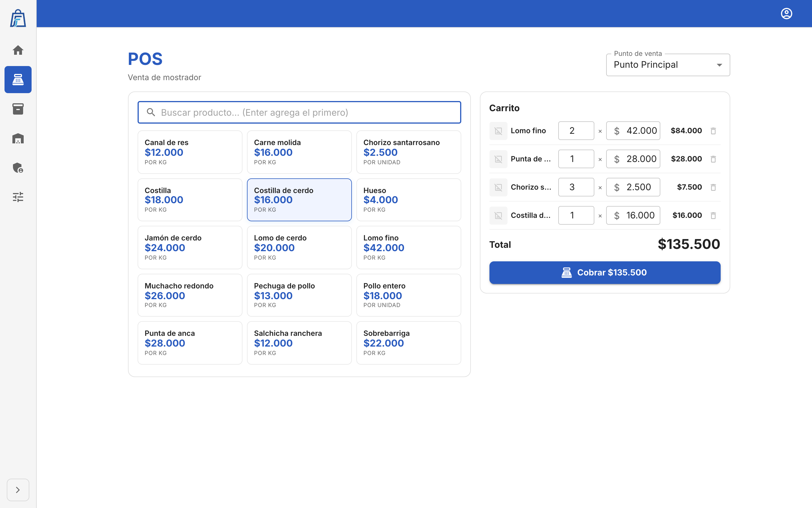This screenshot has width=812, height=508.
Task: Edit the Chorizo quantity field showing 3
Action: tap(576, 187)
